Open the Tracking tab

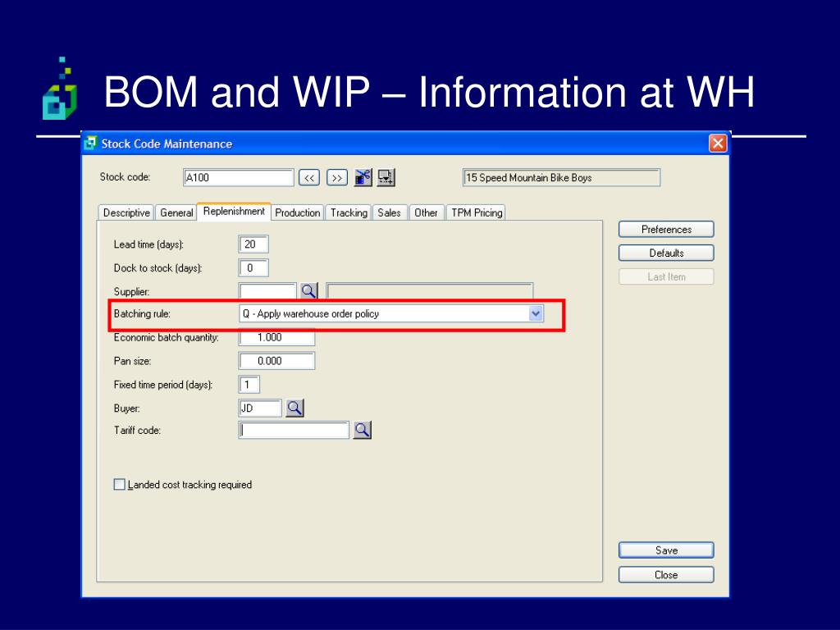pyautogui.click(x=349, y=212)
